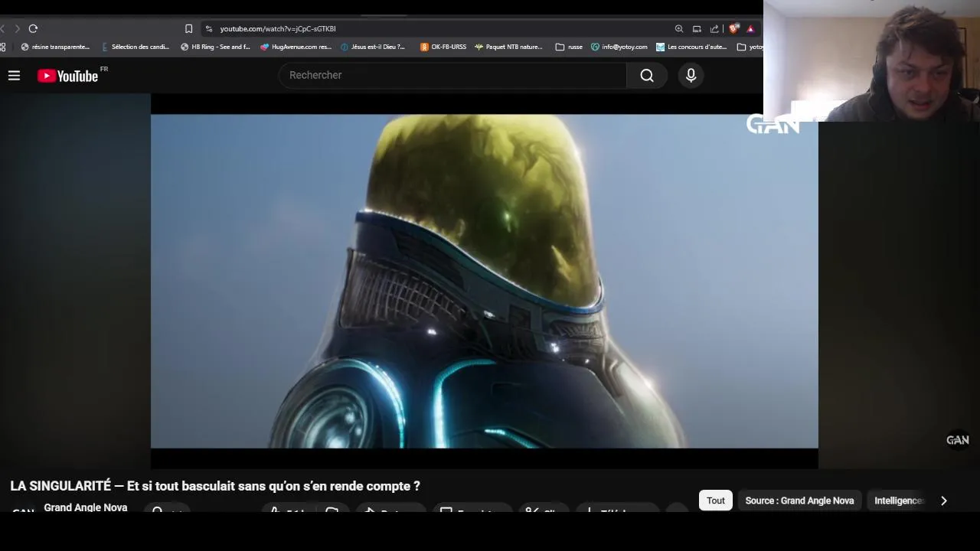Click the cast or picture-in-picture icon in address bar
980x551 pixels.
coord(697,28)
